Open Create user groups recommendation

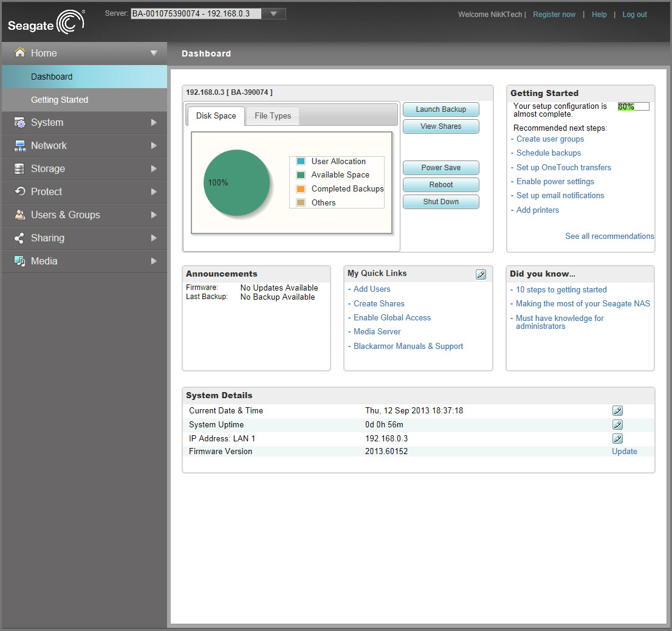(x=550, y=139)
